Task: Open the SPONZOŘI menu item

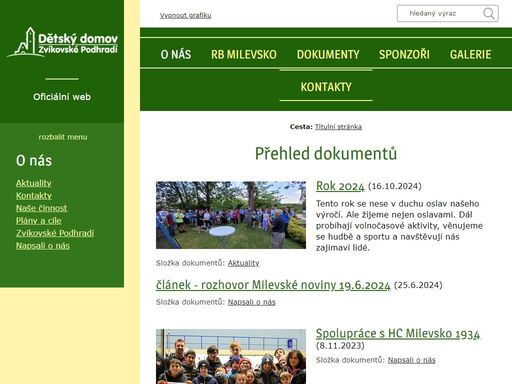Action: [x=404, y=54]
